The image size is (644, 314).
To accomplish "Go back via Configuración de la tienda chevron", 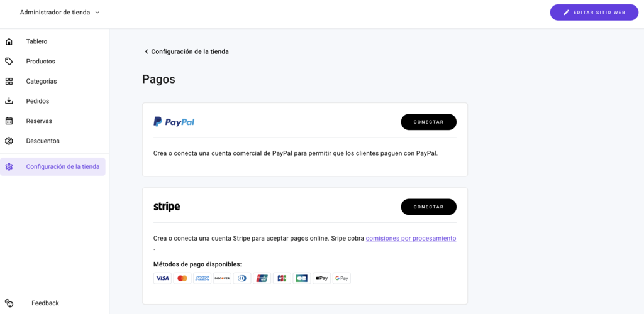I will (147, 51).
